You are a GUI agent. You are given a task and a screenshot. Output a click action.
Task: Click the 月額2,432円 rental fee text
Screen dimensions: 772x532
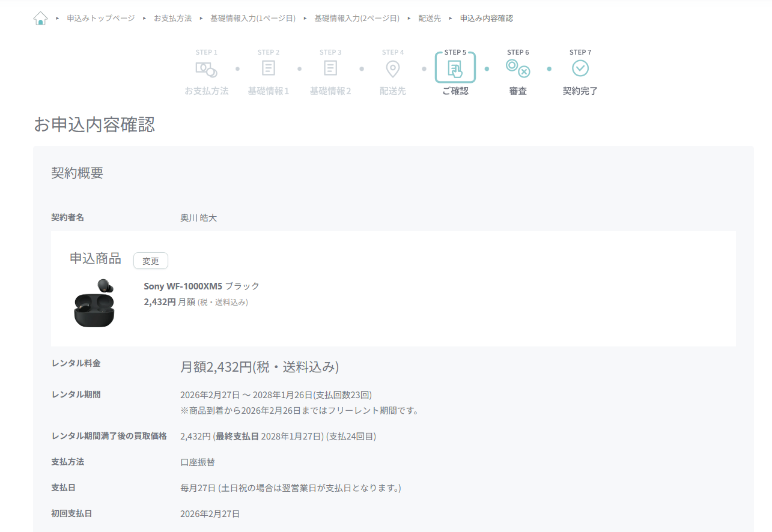click(260, 366)
